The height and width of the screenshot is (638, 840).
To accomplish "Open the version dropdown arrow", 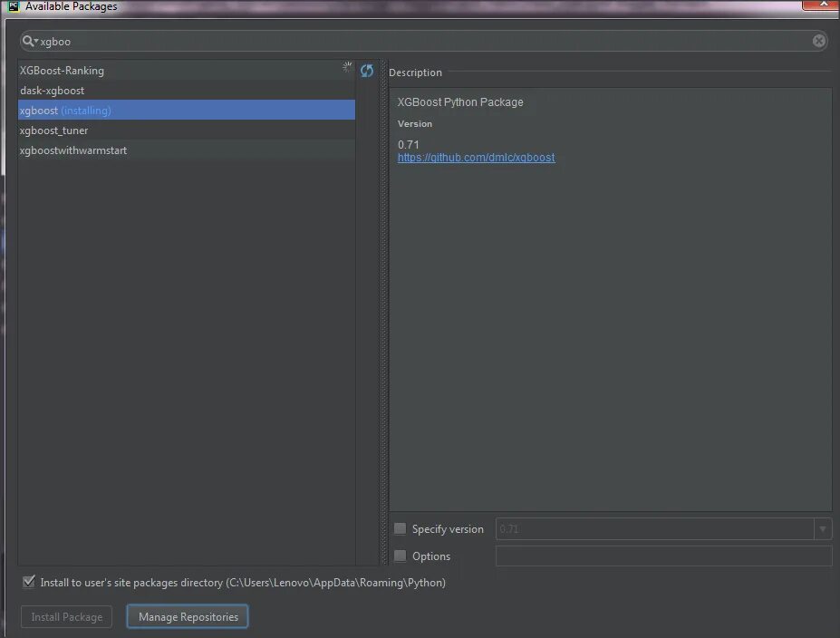I will (823, 528).
